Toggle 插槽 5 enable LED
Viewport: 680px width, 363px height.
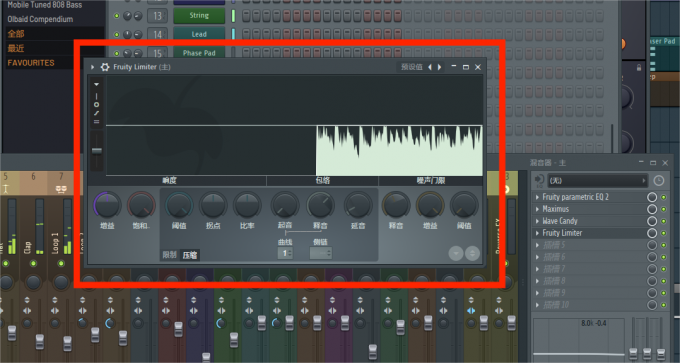pyautogui.click(x=664, y=245)
